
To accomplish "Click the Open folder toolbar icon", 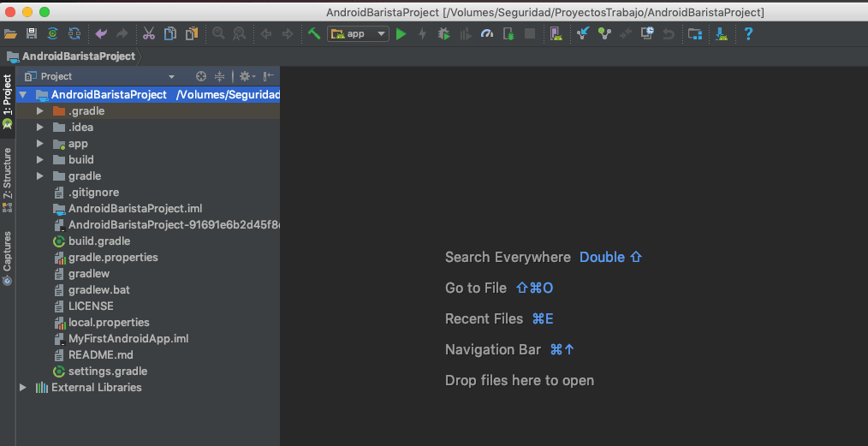I will [10, 33].
